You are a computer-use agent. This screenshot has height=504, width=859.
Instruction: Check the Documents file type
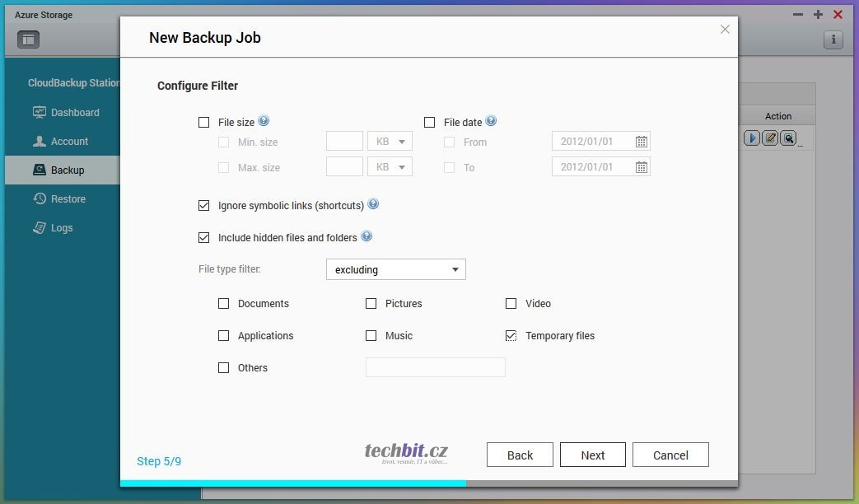point(224,304)
